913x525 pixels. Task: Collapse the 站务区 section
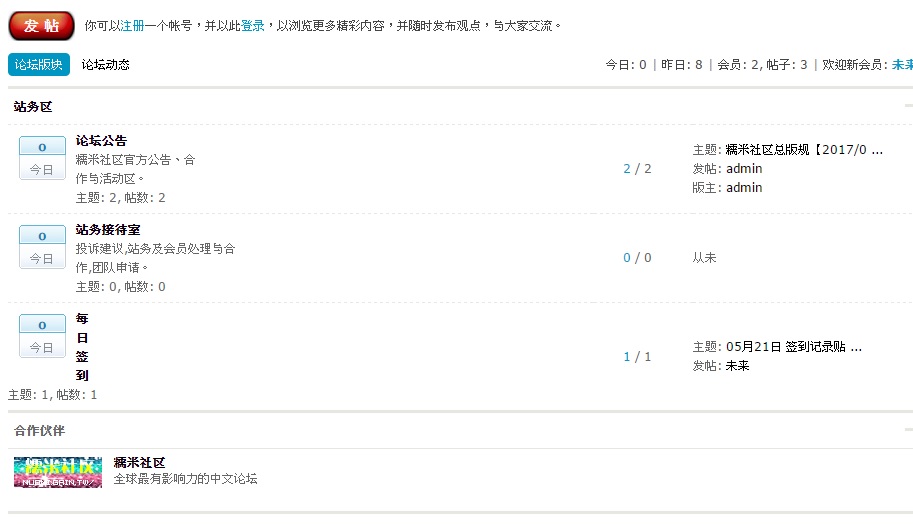[907, 106]
